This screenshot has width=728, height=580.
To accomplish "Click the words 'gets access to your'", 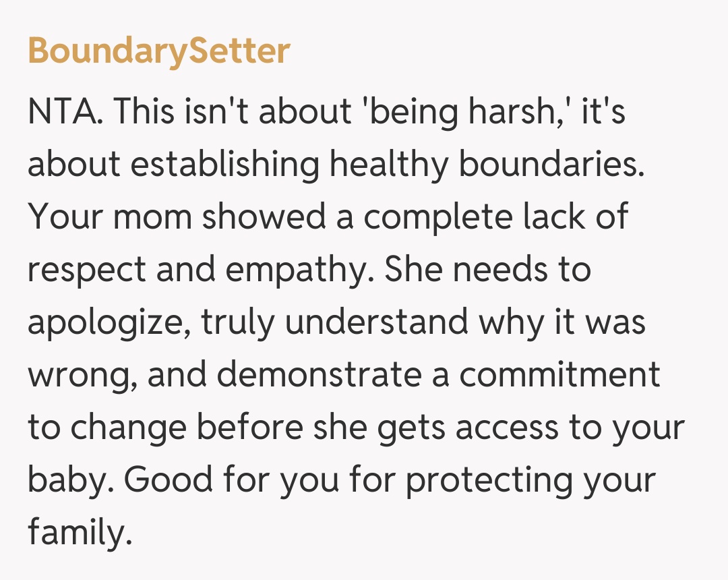I will (530, 428).
